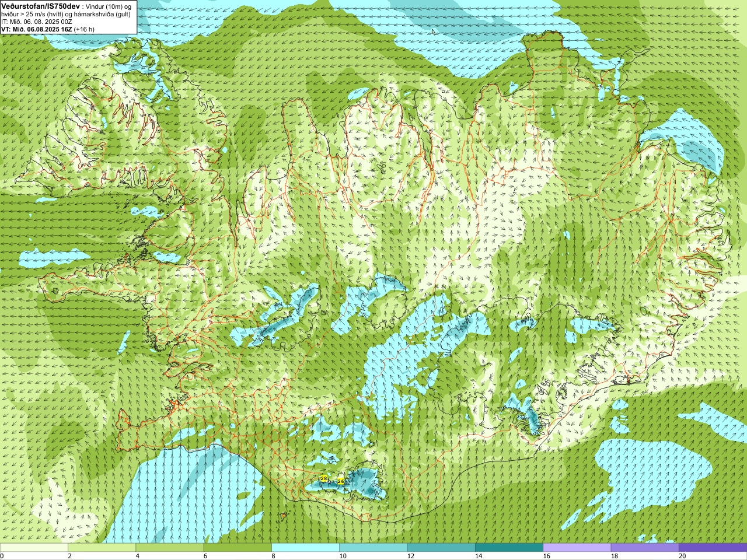747x560 pixels.
Task: Click the "8" scale label
Action: 273,556
